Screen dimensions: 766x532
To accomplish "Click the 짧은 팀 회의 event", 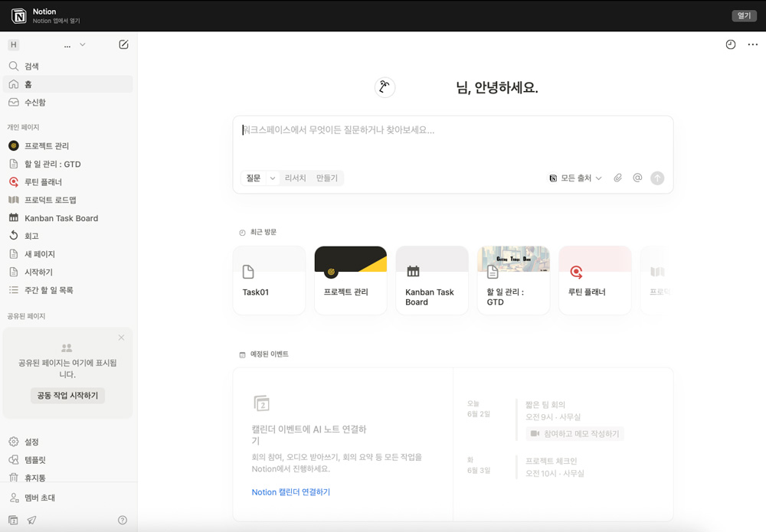I will (545, 405).
